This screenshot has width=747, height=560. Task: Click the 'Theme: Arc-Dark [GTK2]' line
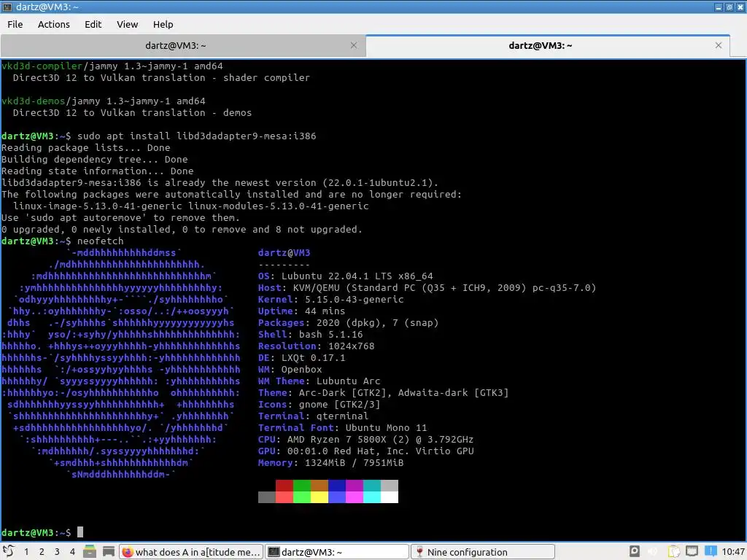pos(383,393)
